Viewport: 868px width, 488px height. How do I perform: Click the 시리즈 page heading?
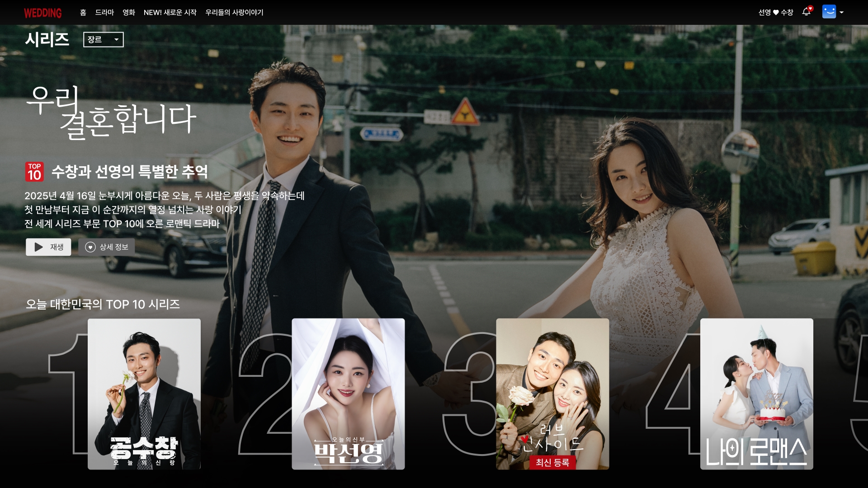pos(47,40)
